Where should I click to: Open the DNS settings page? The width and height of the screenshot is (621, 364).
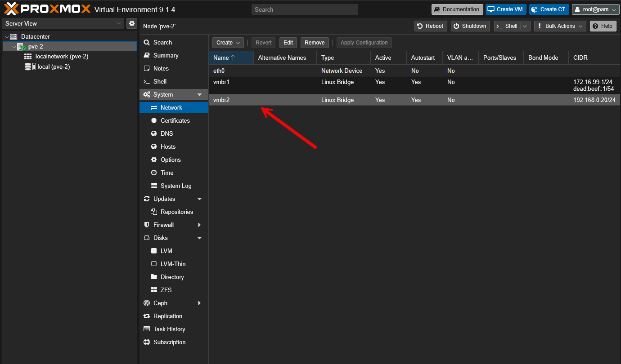(x=166, y=133)
